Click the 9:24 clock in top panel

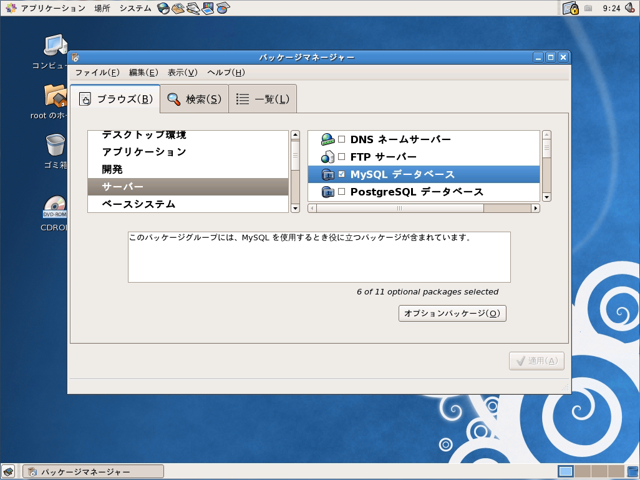pos(611,8)
